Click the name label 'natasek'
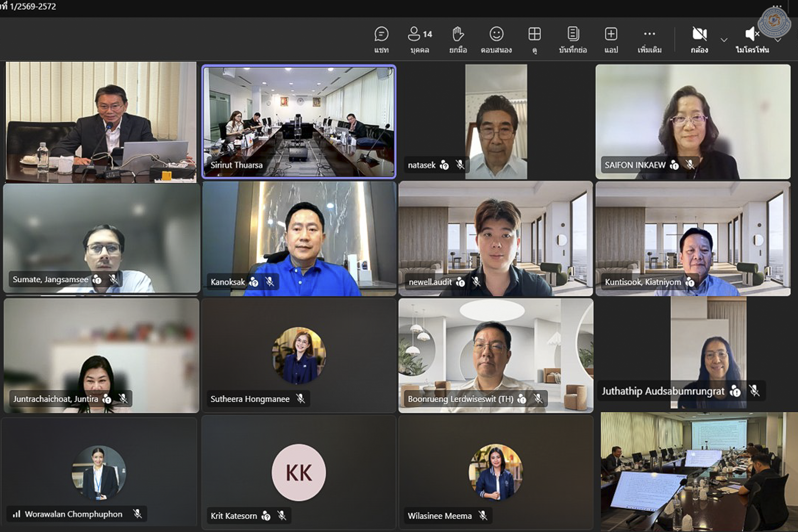798x532 pixels. (x=421, y=165)
